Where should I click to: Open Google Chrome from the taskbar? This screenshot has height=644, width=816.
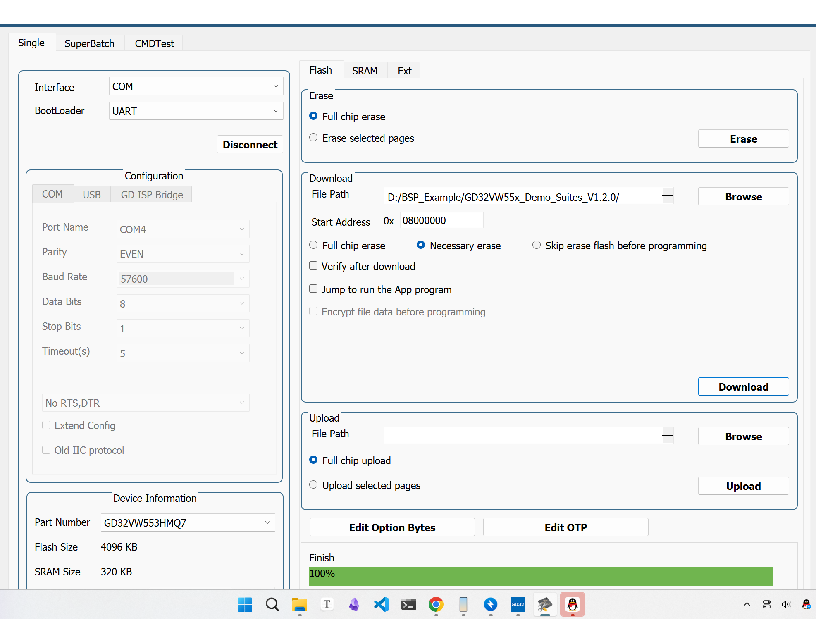436,604
